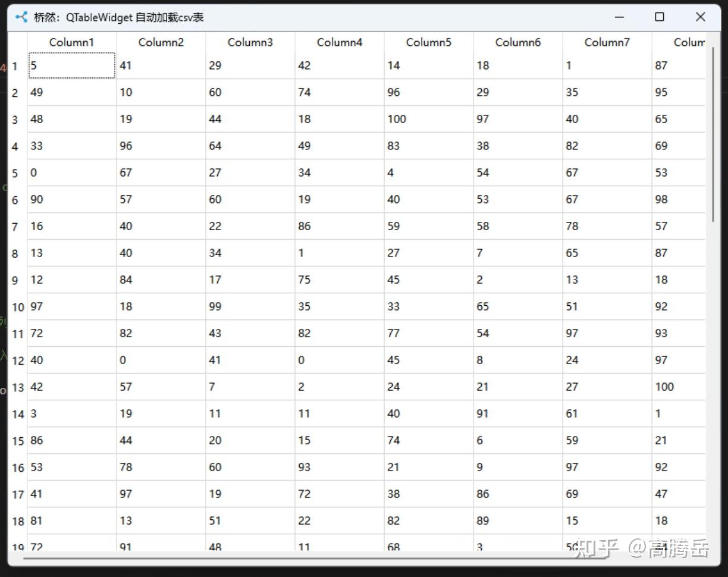Select row header 7

click(x=15, y=227)
